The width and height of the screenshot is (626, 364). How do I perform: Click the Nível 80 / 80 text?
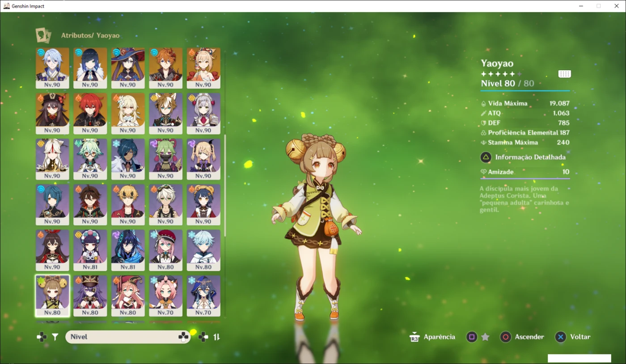click(508, 84)
